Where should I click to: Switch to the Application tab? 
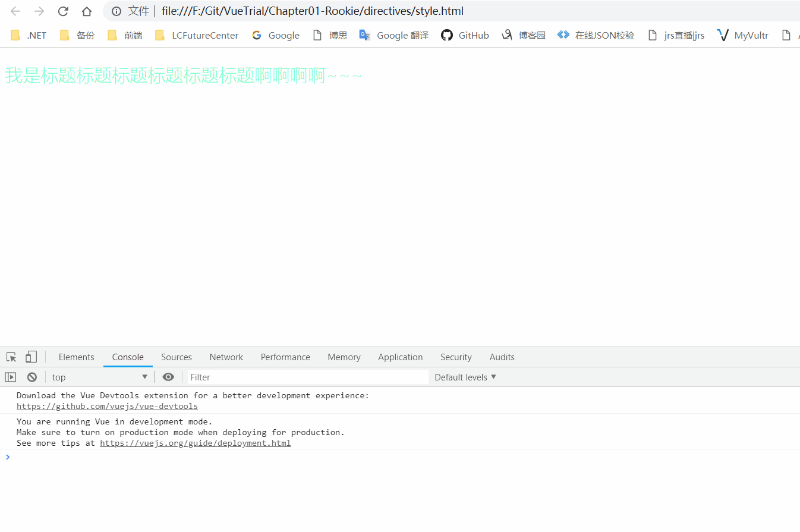pos(401,357)
